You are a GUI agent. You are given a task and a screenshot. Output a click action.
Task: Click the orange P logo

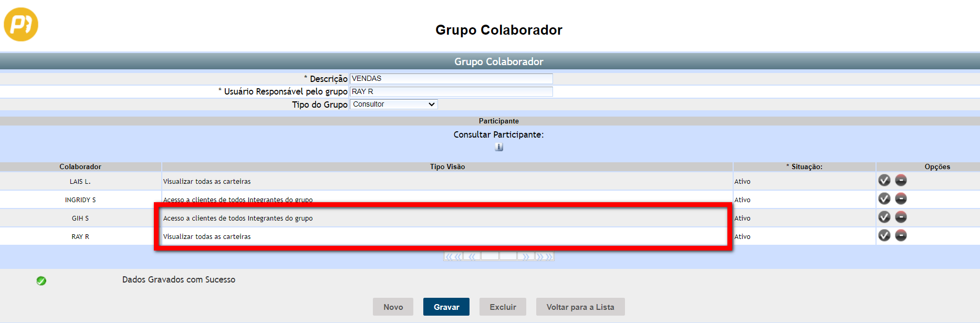tap(21, 24)
